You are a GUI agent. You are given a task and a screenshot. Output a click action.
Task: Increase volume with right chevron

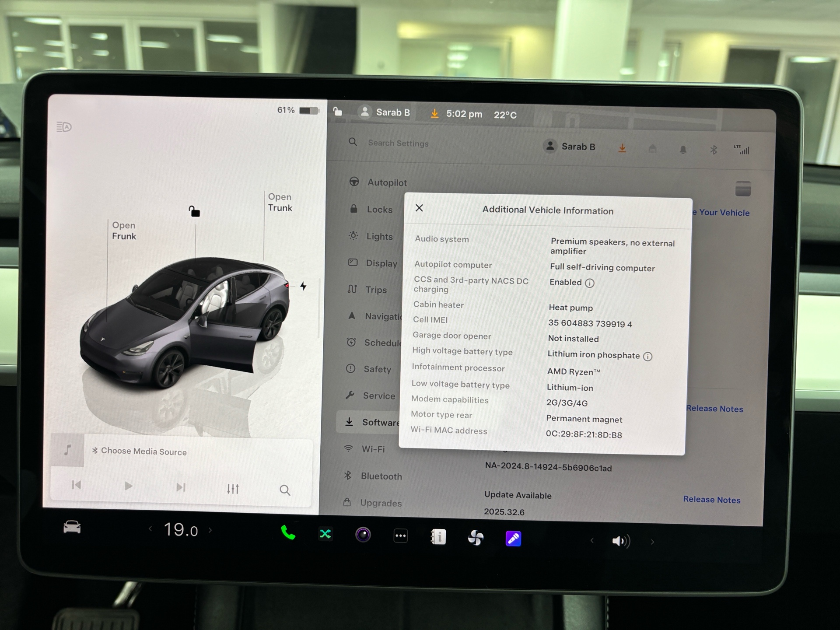(652, 542)
